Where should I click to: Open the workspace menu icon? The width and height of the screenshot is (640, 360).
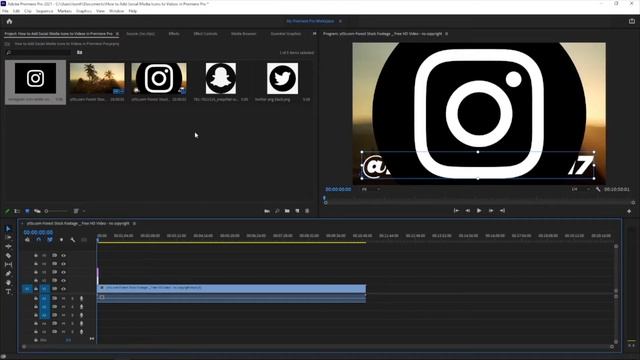tap(340, 21)
